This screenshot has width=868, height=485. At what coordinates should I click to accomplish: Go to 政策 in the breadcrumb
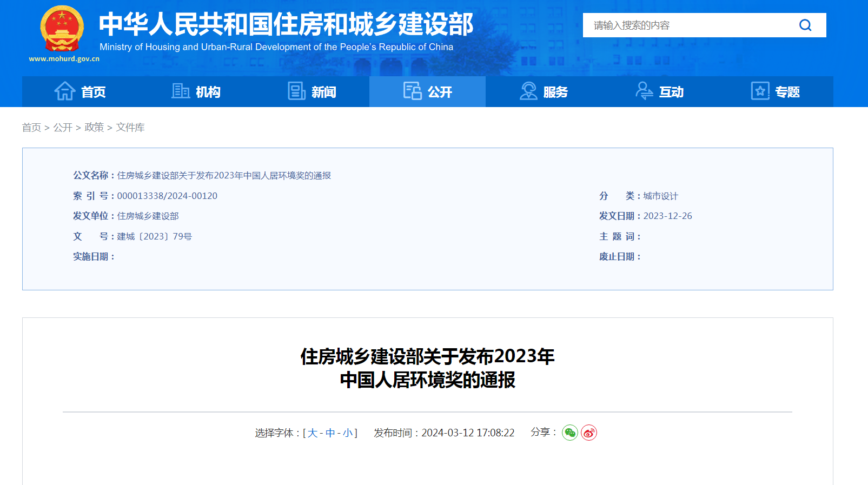(x=94, y=128)
